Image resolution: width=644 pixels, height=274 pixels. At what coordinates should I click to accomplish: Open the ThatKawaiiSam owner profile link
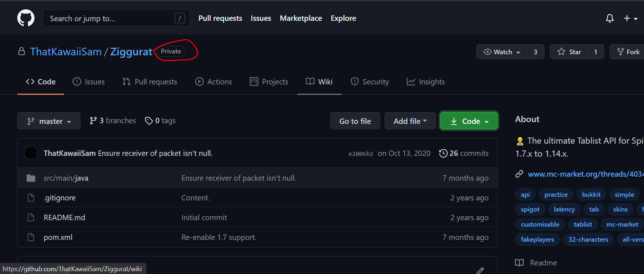coord(66,52)
